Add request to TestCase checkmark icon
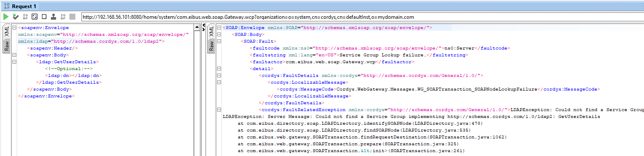 pyautogui.click(x=15, y=17)
